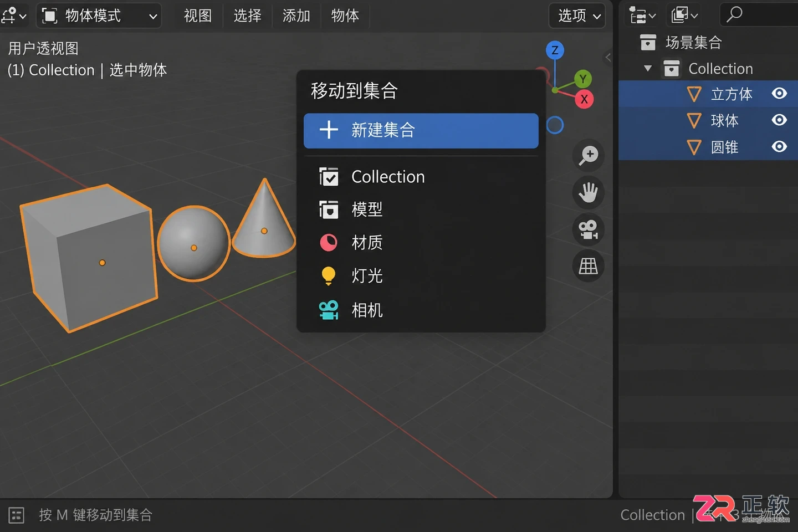Viewport: 798px width, 532px height.
Task: Select Collection row in the outliner
Action: click(x=708, y=69)
